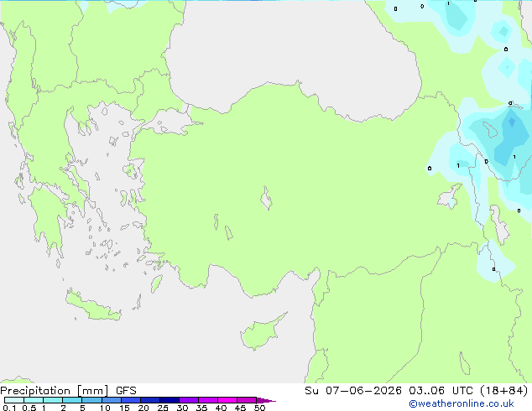The width and height of the screenshot is (532, 411).
Task: Click the 10 to 15 mm legend swatch
Action: pyautogui.click(x=112, y=400)
